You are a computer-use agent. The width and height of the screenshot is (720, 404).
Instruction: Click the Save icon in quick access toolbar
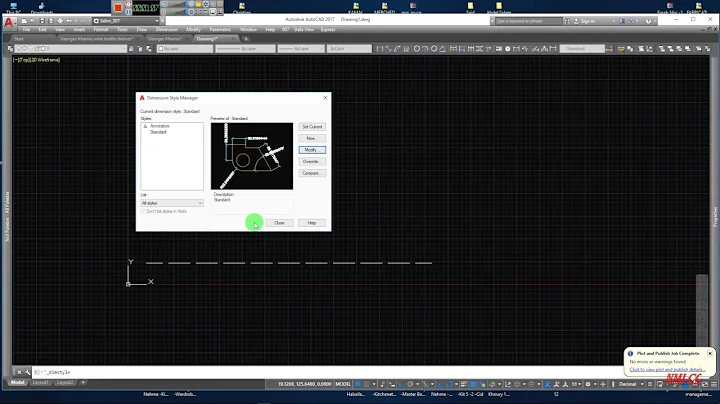42,21
